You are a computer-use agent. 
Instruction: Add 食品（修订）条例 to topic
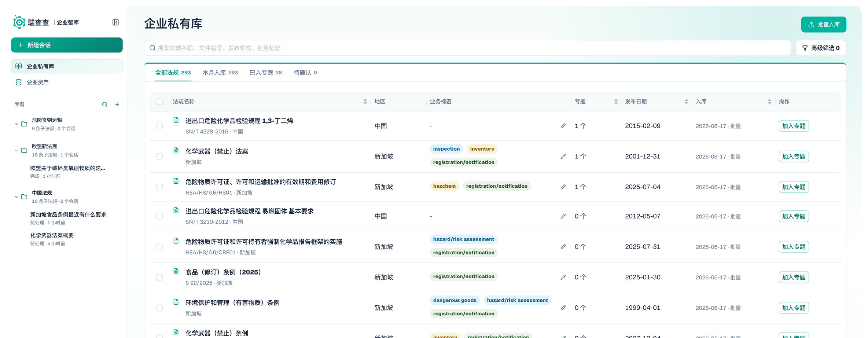click(794, 278)
